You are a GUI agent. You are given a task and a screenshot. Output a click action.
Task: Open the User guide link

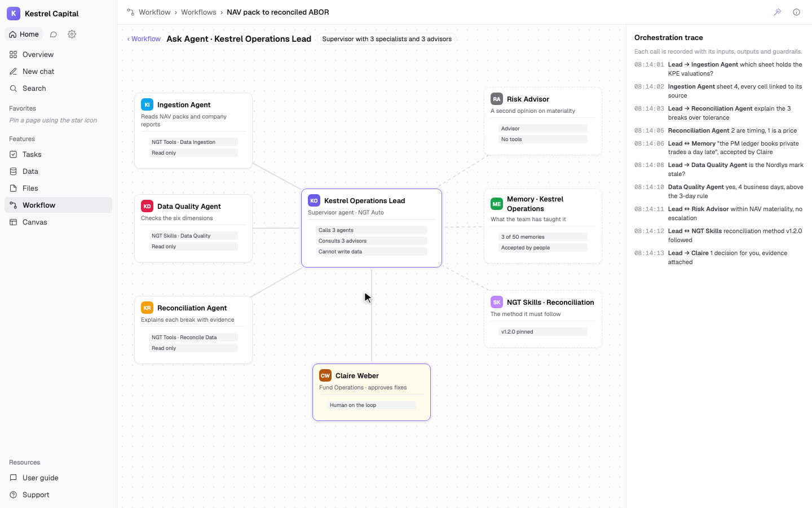click(58, 478)
